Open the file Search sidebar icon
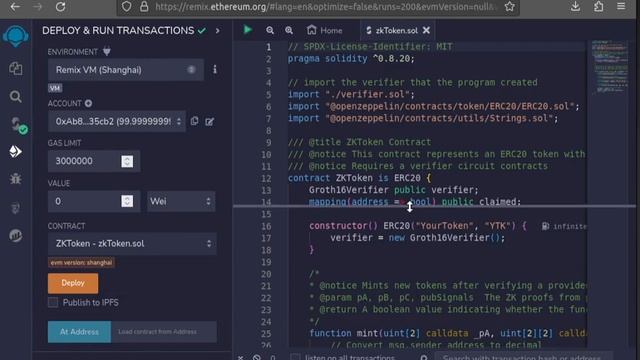This screenshot has height=360, width=640. [16, 96]
